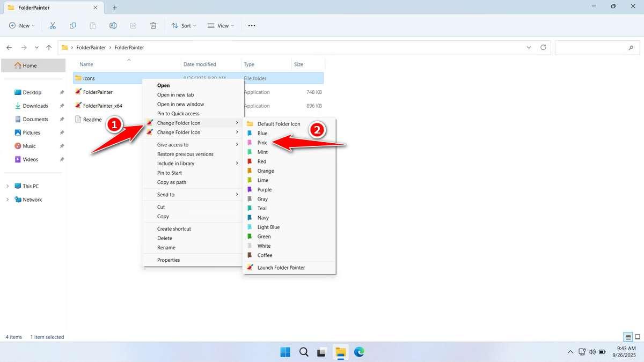644x362 pixels.
Task: Open the Sort dropdown
Action: pos(184,25)
